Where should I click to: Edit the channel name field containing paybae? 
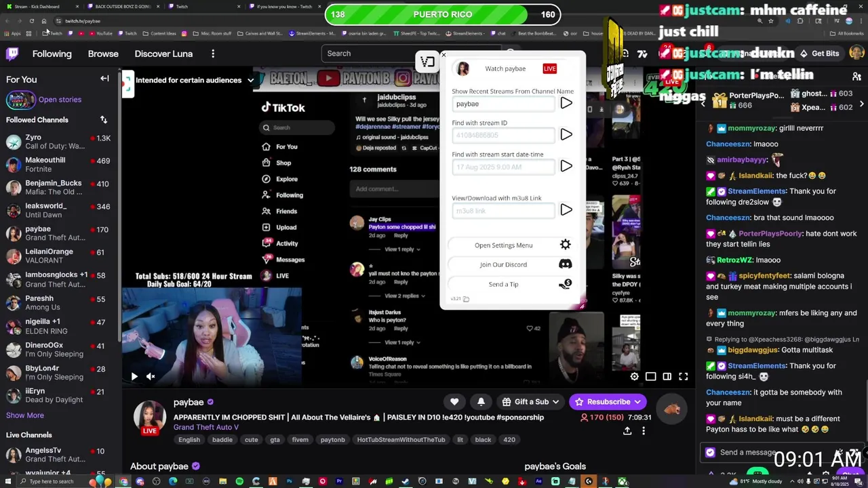pos(503,104)
